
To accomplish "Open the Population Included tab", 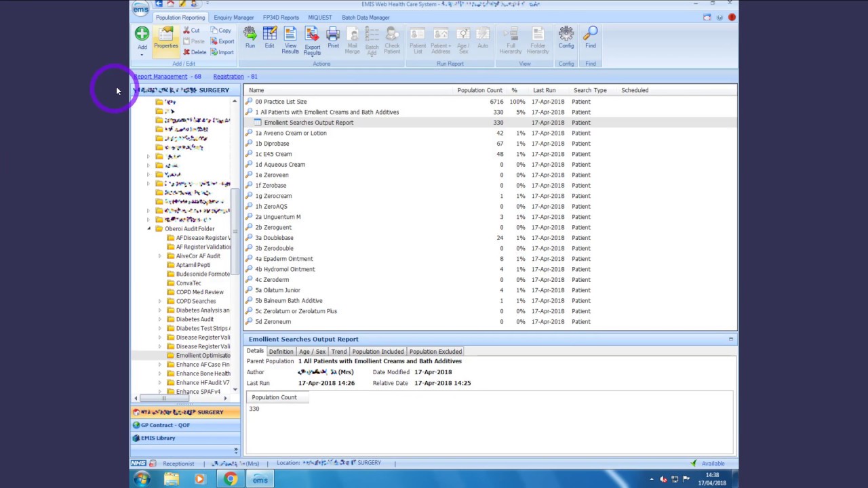I will (x=378, y=352).
